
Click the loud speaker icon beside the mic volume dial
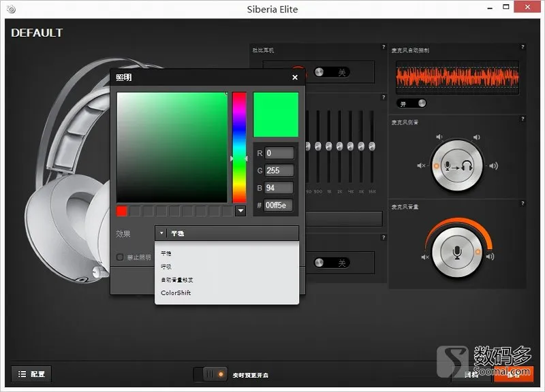coord(490,257)
